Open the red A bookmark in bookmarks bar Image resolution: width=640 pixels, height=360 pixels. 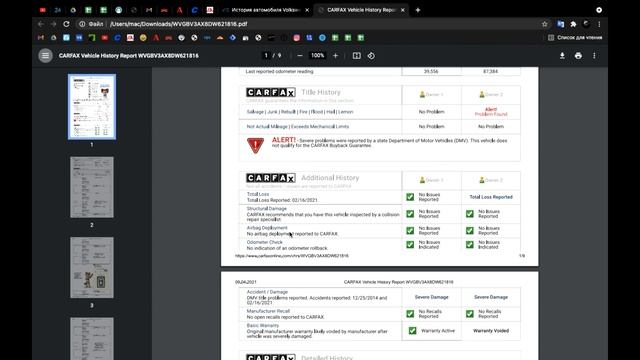156,38
